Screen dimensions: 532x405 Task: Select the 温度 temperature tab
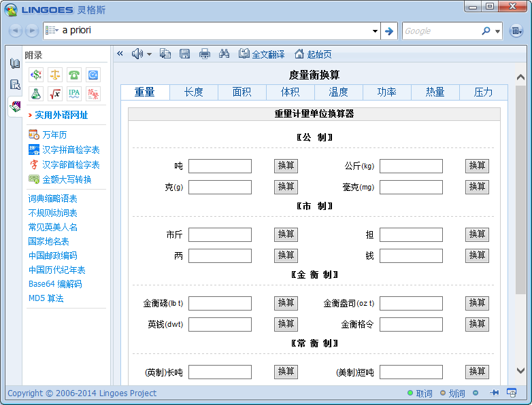point(338,92)
